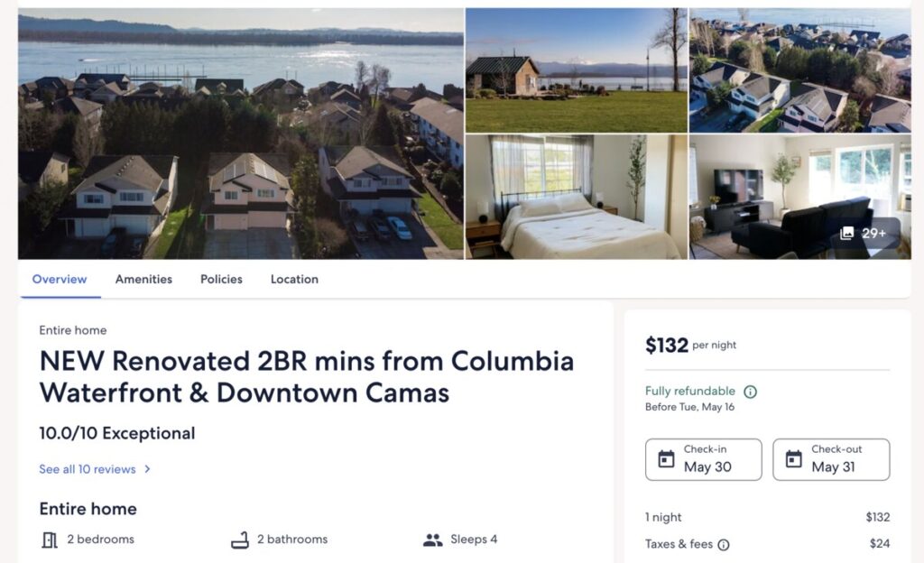
Task: Click the Fully refundable text link
Action: point(690,391)
